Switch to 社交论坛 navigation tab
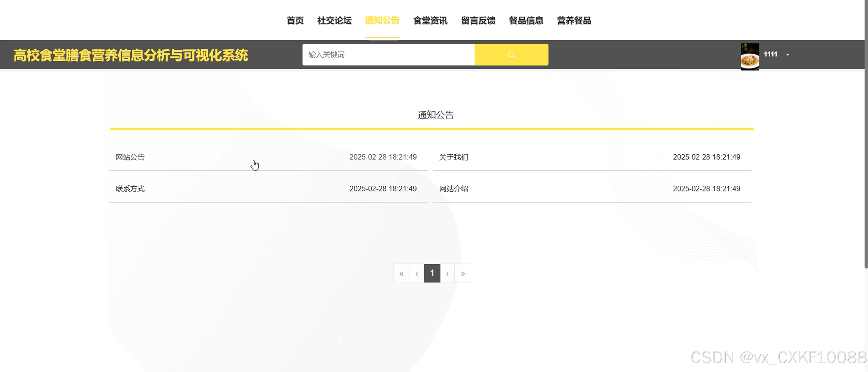868x372 pixels. click(334, 20)
